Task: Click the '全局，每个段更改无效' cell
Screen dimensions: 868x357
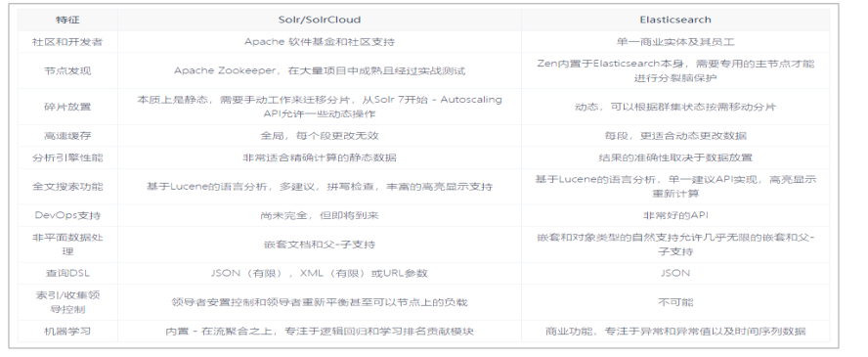Action: coord(320,136)
